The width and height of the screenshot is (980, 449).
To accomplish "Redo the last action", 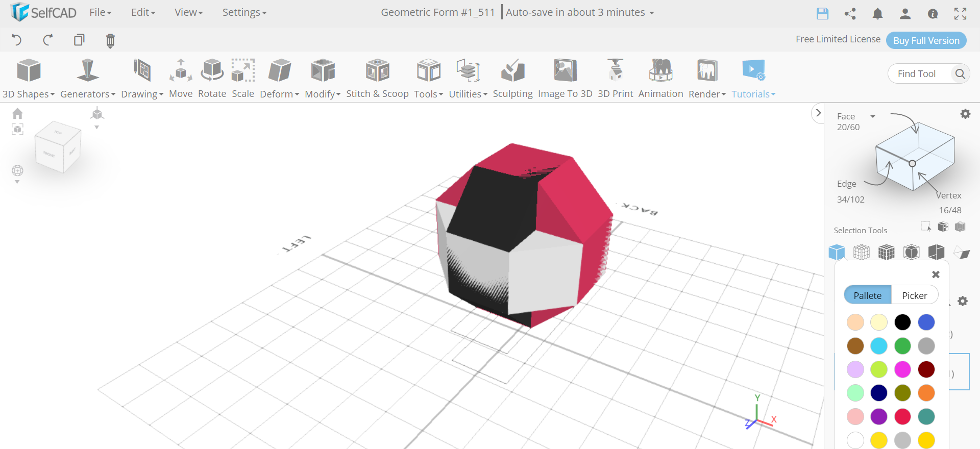I will [x=48, y=40].
